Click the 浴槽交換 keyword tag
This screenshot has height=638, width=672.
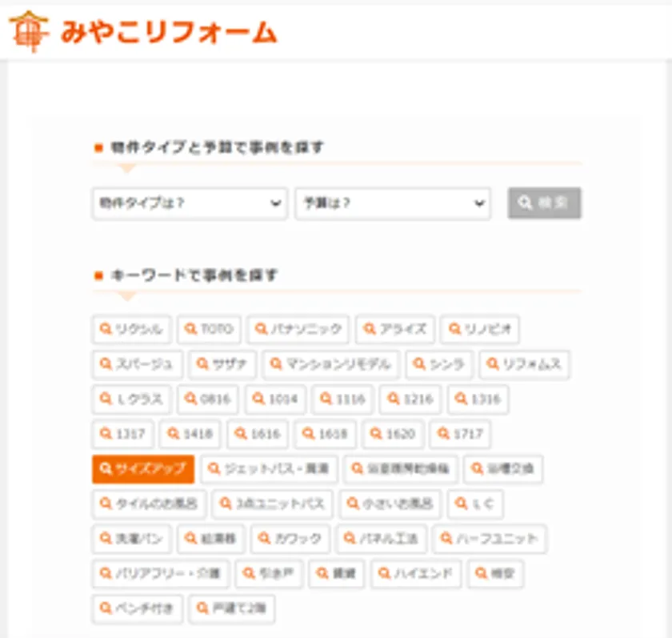point(503,469)
